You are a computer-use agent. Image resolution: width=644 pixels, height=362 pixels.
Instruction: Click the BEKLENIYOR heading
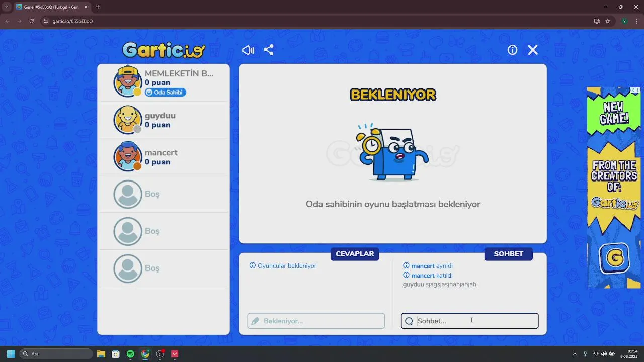tap(393, 95)
